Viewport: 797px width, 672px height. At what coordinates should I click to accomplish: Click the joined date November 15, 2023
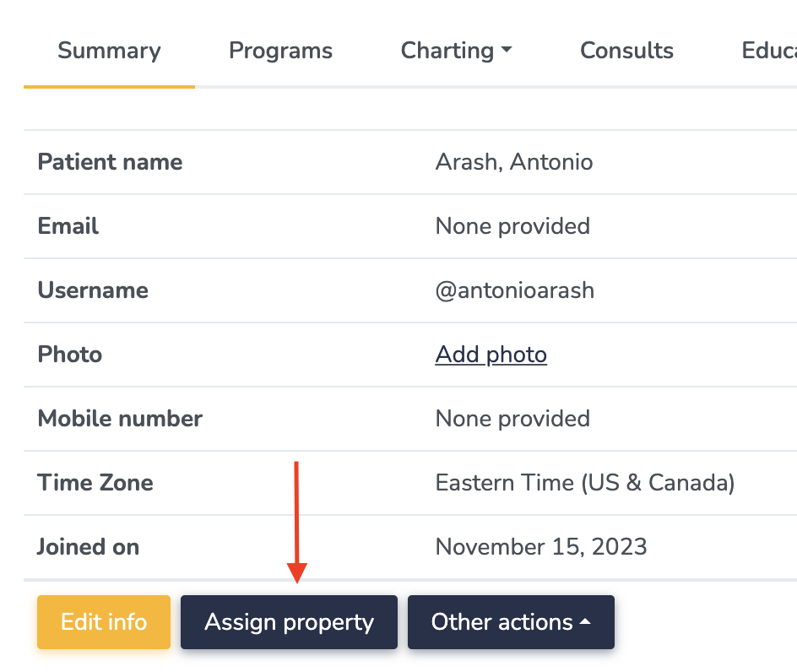(x=540, y=547)
